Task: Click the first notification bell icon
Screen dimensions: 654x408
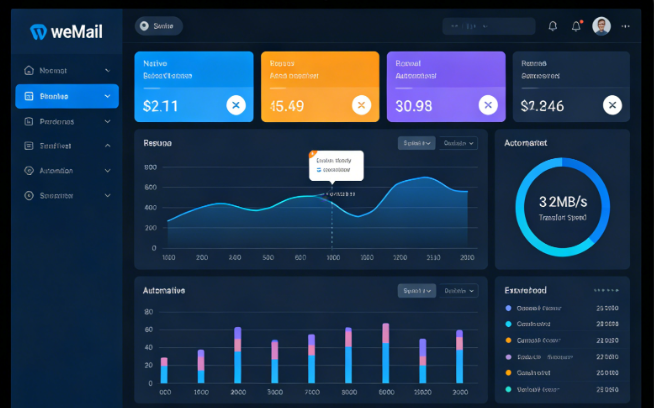Action: [553, 26]
